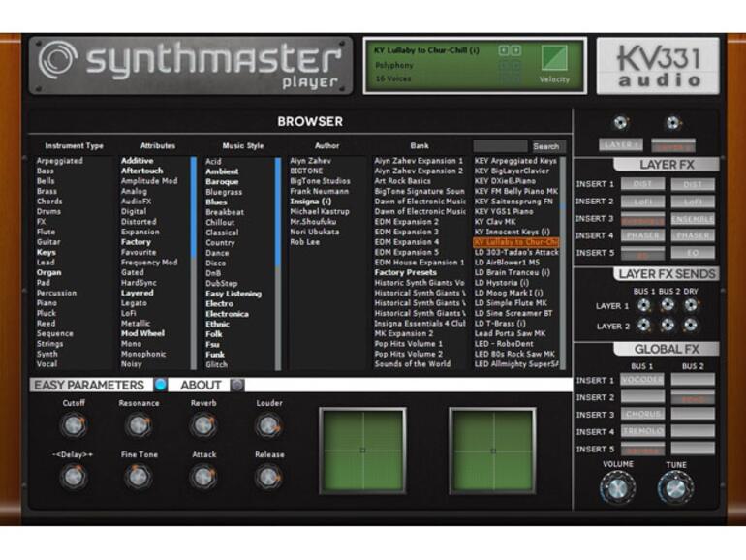The width and height of the screenshot is (746, 560).
Task: Toggle Layer 2 ENSEMBLE on Insert 3
Action: (x=693, y=218)
